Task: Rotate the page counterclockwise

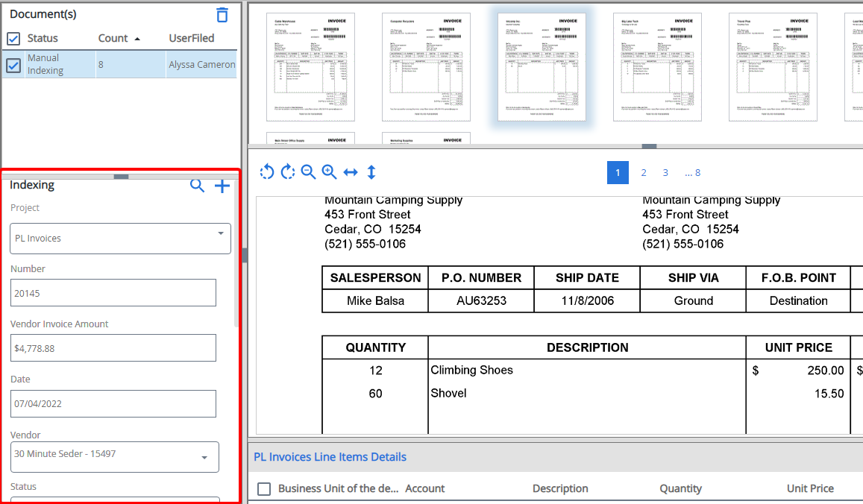Action: click(x=267, y=172)
